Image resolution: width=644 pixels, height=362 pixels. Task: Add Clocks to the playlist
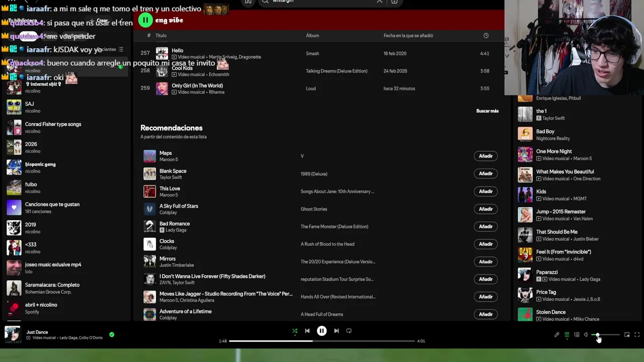pyautogui.click(x=486, y=244)
